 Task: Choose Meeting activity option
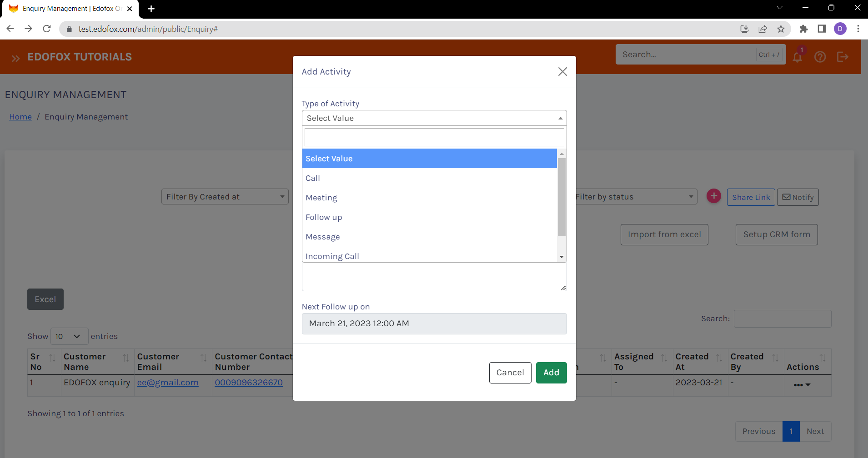click(321, 198)
